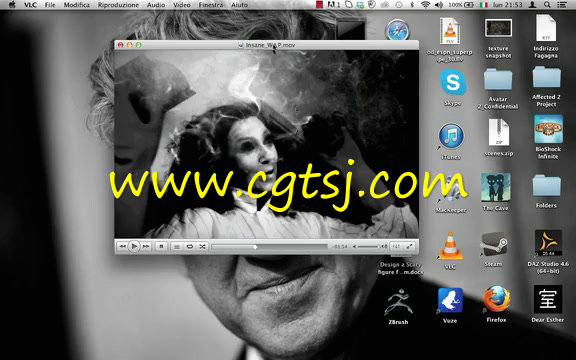Select the Firefox desktop icon
576x360 pixels.
[x=496, y=305]
